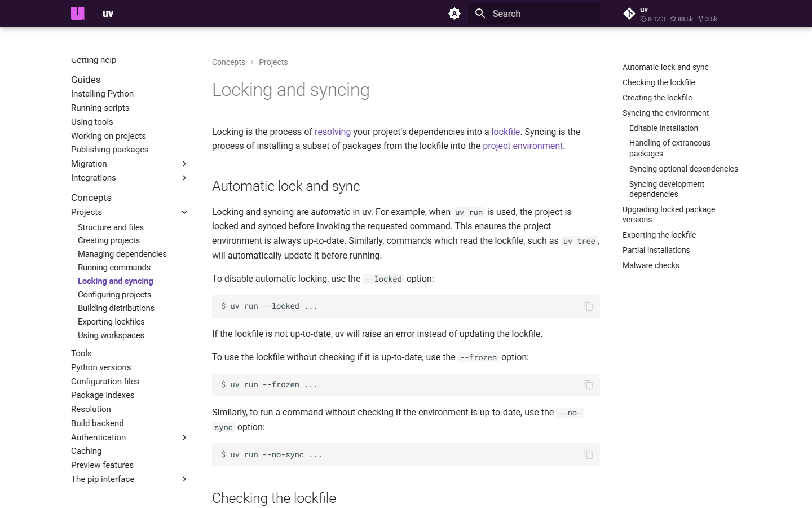The height and width of the screenshot is (508, 812).
Task: Open Tools concept page
Action: pos(81,353)
